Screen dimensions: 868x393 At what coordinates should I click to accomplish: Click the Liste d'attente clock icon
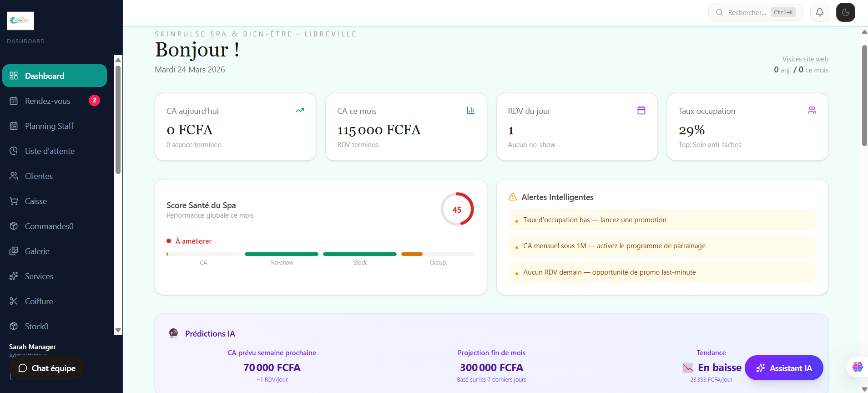(14, 151)
